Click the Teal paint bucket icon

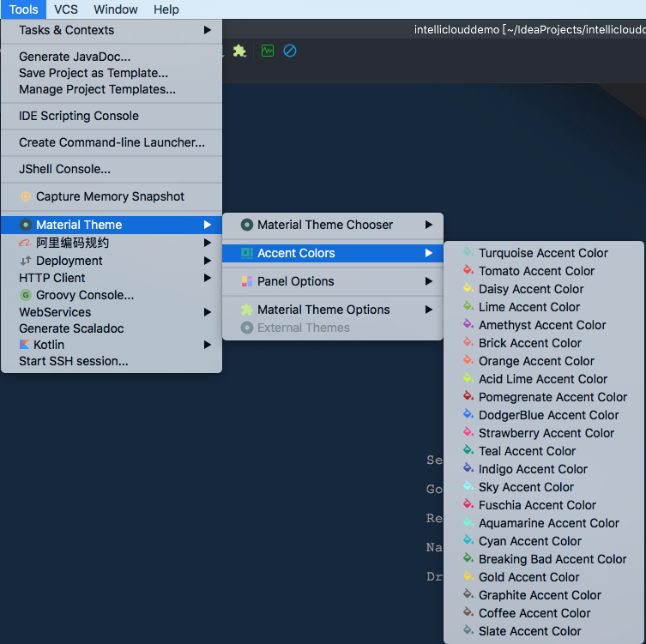click(x=468, y=450)
